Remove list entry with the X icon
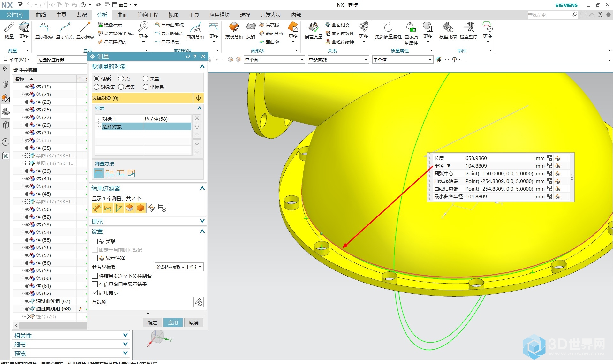Screen dimensions: 613x364 (197, 118)
